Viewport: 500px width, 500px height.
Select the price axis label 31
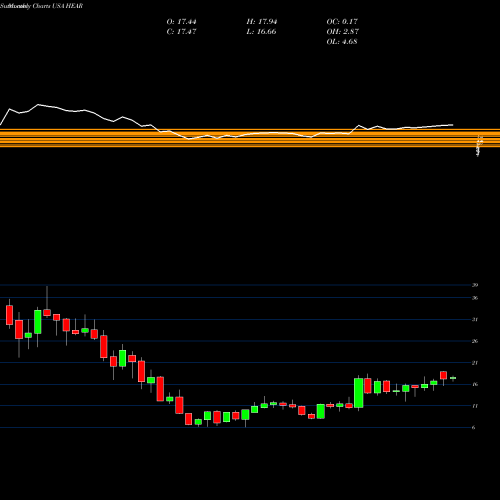(475, 319)
